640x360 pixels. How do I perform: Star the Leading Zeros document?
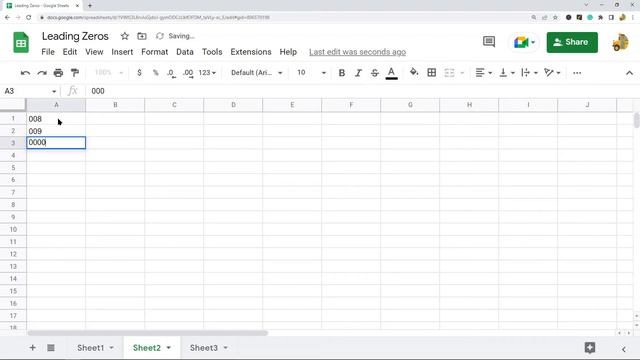click(x=125, y=36)
